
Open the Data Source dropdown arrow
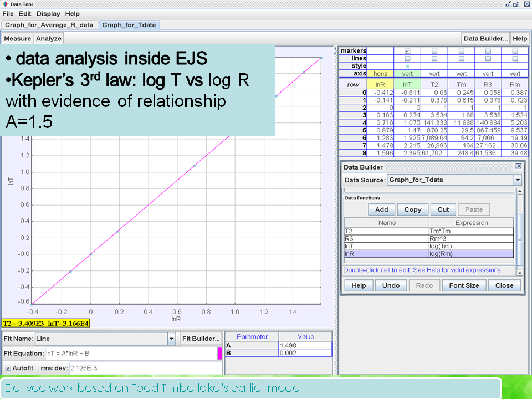pos(518,180)
